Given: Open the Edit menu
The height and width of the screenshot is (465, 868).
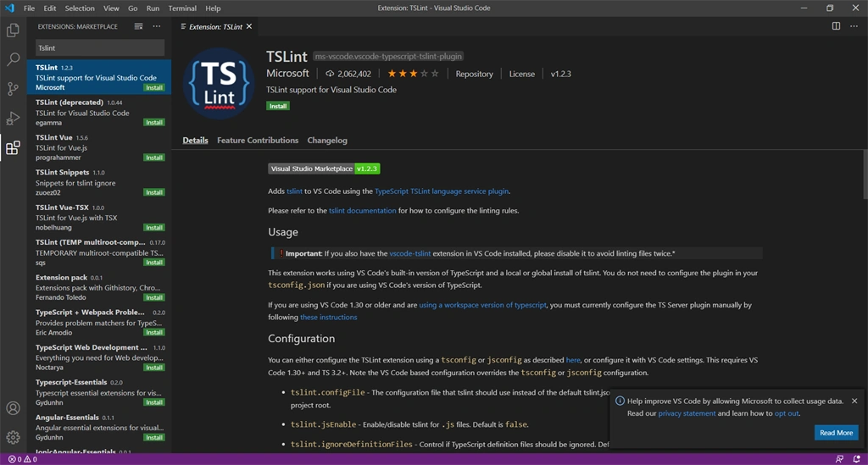Looking at the screenshot, I should coord(50,8).
